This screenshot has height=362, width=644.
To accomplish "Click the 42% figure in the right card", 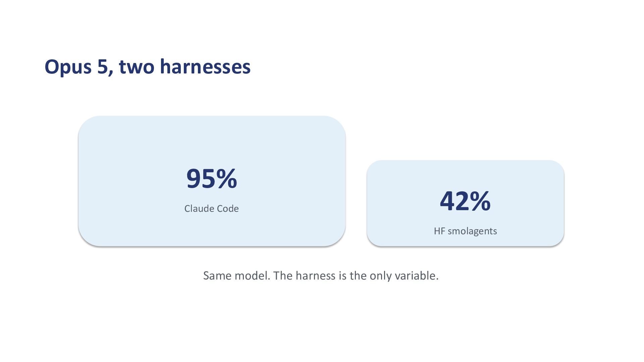I will click(x=465, y=201).
